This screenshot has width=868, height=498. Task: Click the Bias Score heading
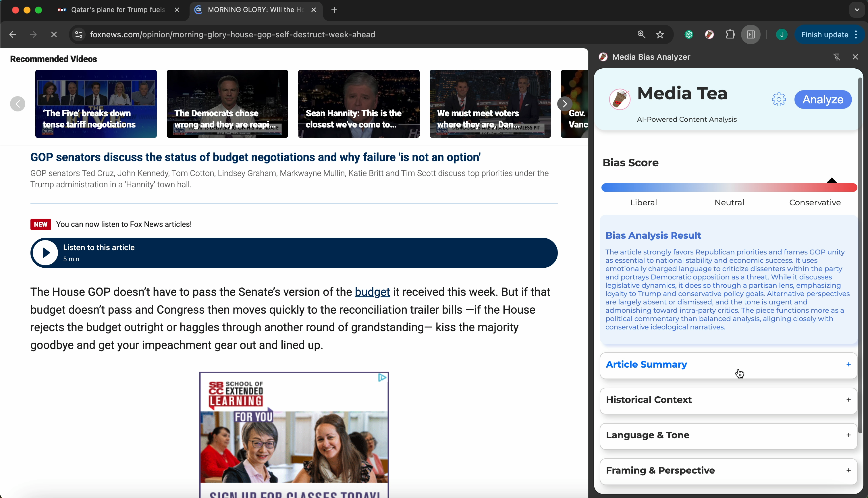point(631,163)
